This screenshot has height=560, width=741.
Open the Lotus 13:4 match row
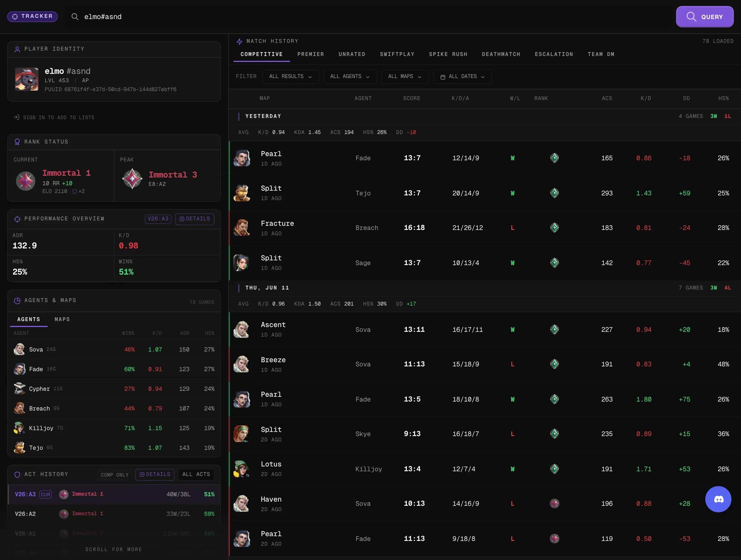click(x=485, y=469)
